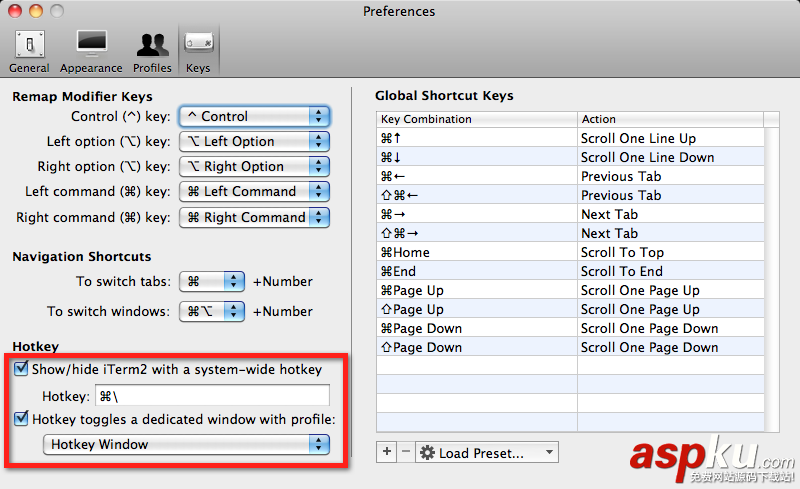This screenshot has height=489, width=800.
Task: Open Right command key remap dropdown
Action: (x=255, y=217)
